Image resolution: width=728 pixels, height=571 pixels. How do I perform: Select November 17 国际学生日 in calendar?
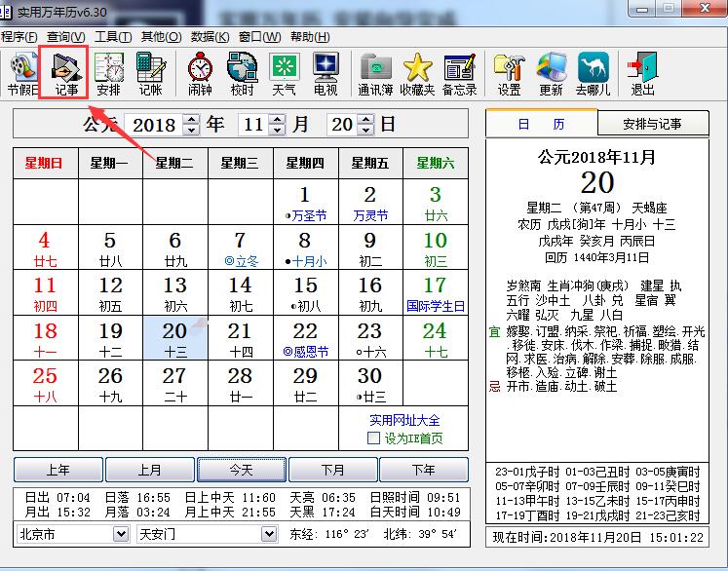[436, 292]
